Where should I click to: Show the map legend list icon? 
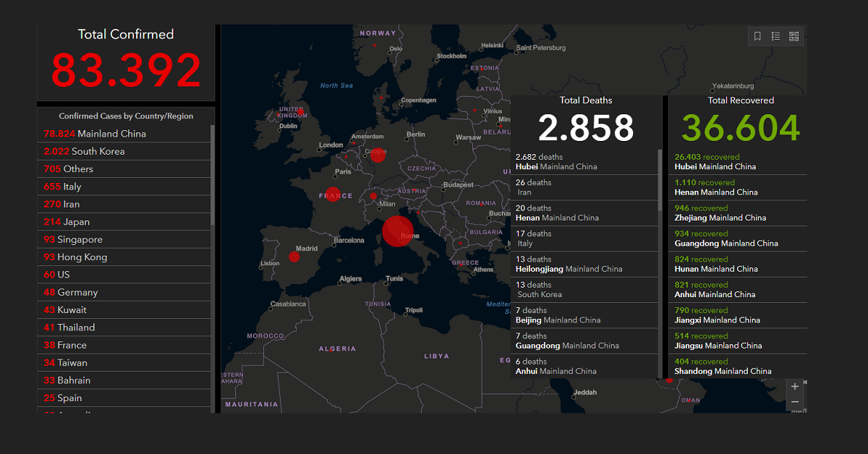tap(775, 36)
